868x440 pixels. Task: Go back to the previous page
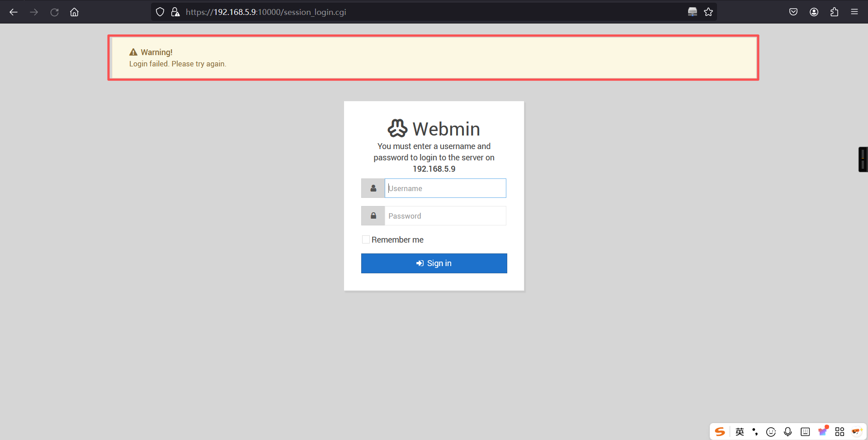click(x=14, y=12)
